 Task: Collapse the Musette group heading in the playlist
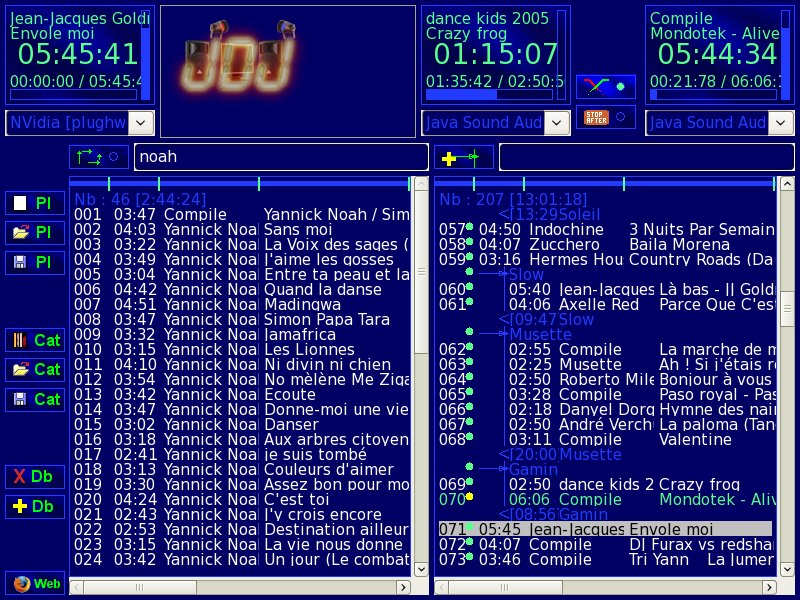point(540,335)
